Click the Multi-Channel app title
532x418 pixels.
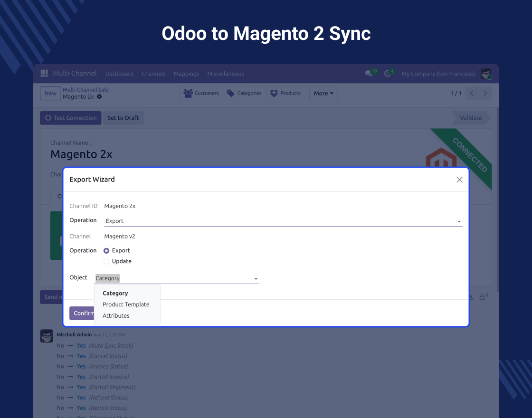coord(75,73)
